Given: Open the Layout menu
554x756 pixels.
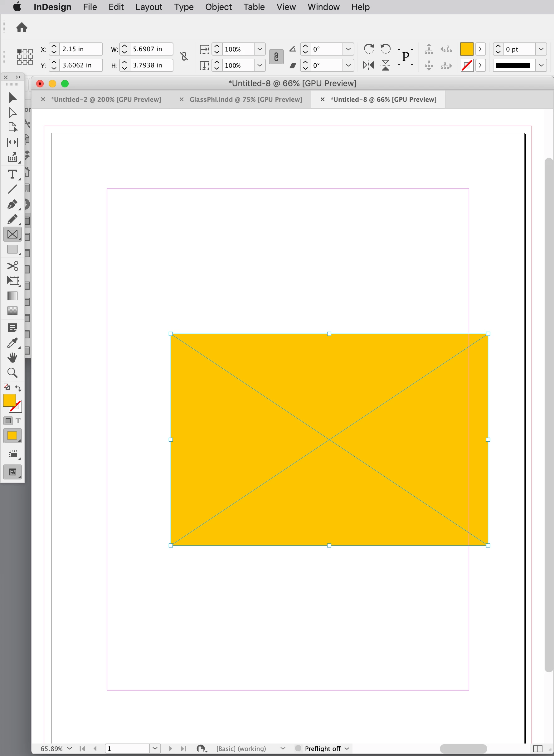Looking at the screenshot, I should point(148,7).
